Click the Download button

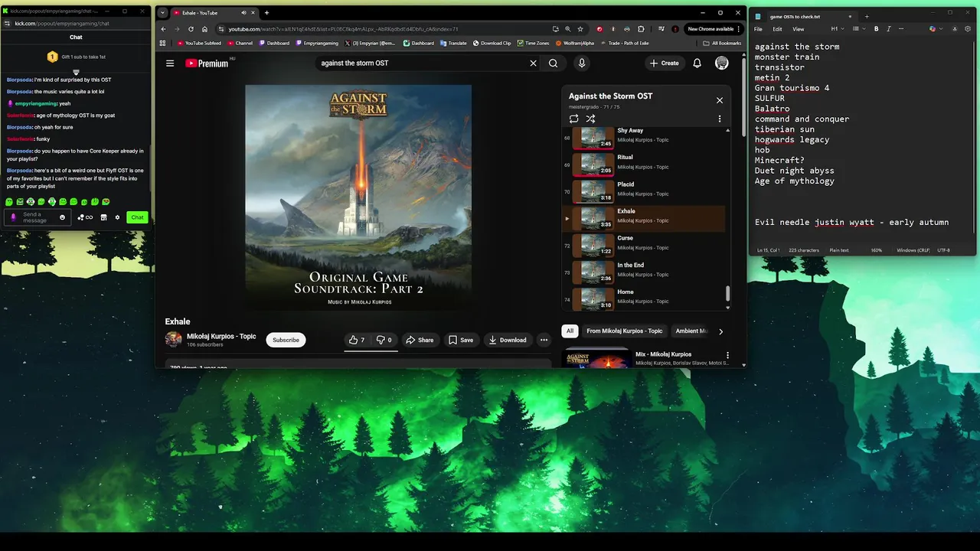(x=508, y=340)
